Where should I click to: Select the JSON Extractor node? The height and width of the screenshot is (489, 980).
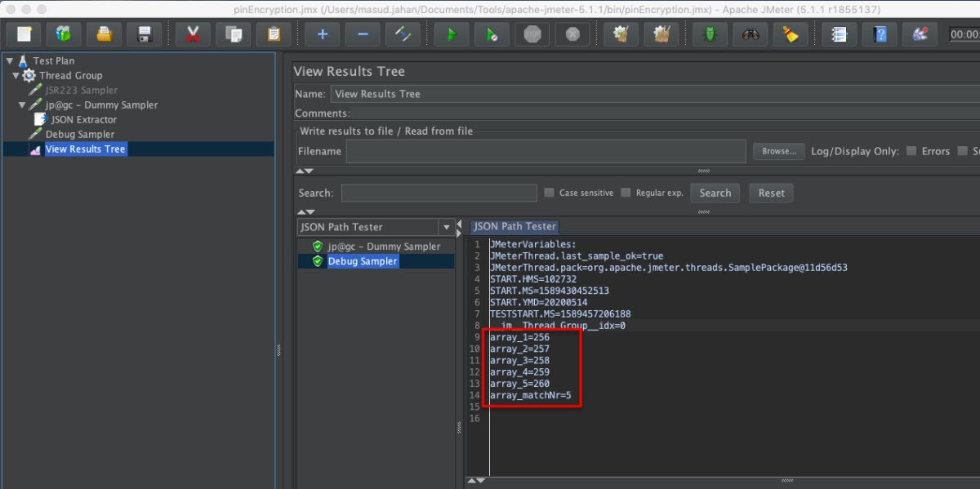[84, 119]
